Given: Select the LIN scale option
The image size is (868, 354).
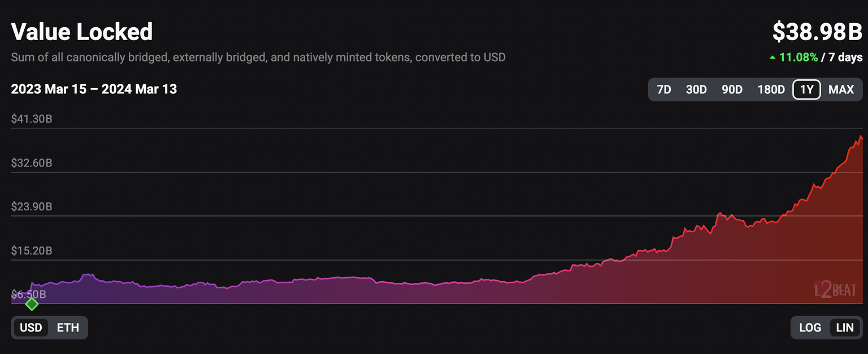Looking at the screenshot, I should [x=845, y=327].
